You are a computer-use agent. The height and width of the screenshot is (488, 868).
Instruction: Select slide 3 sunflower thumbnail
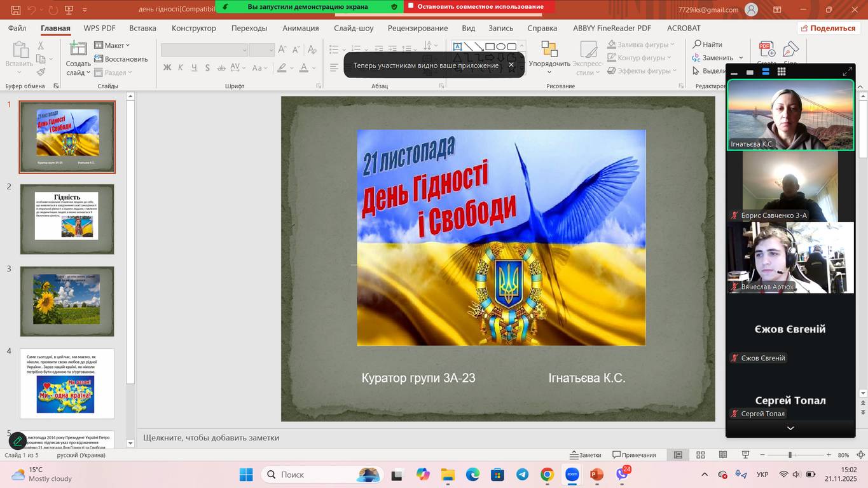[67, 301]
